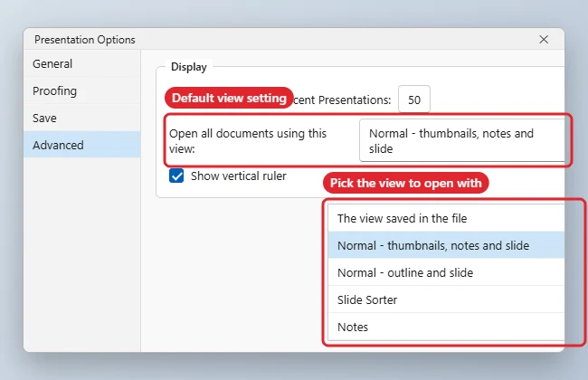Switch to the Save options category
This screenshot has width=588, height=380.
pyautogui.click(x=81, y=119)
